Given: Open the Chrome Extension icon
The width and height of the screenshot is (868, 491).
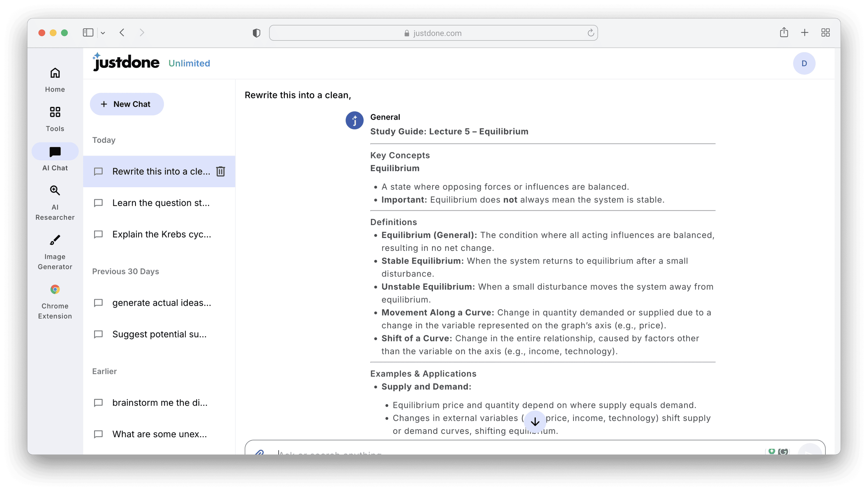Looking at the screenshot, I should (x=55, y=289).
